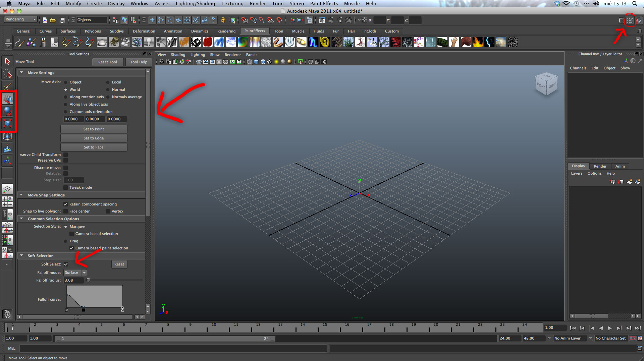This screenshot has height=361, width=644.
Task: Set Move Axis to Object
Action: click(66, 82)
